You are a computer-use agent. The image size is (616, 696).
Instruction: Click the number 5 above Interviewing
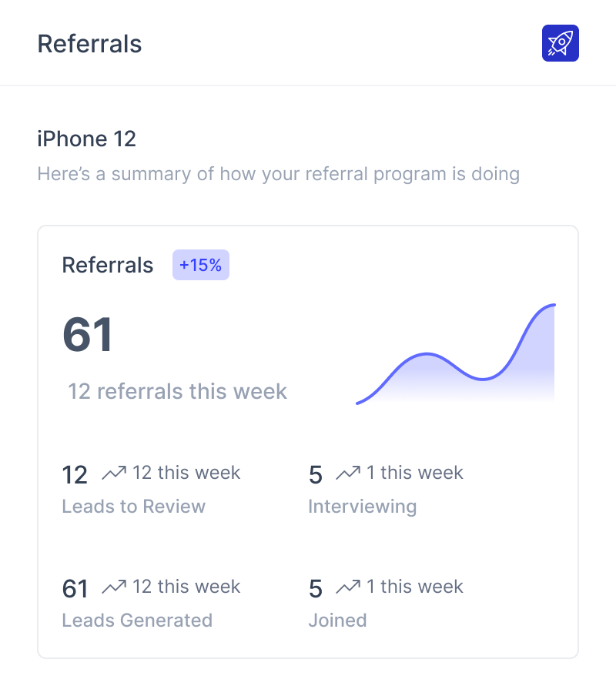315,475
